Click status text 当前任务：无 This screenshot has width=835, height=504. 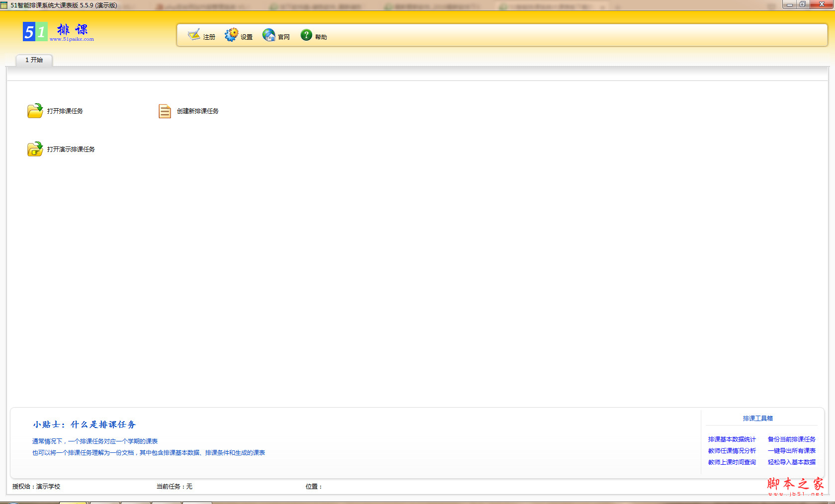click(174, 487)
